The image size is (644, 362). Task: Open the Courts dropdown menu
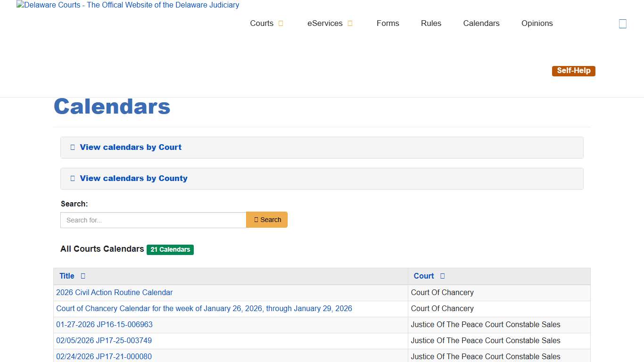tap(262, 23)
